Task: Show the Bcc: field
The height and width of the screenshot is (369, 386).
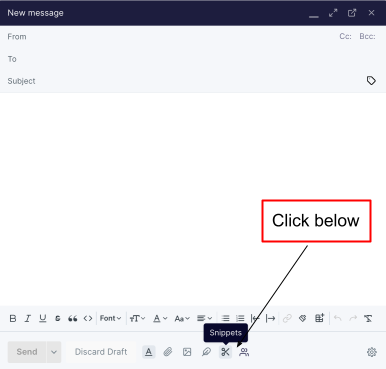Action: pos(367,36)
